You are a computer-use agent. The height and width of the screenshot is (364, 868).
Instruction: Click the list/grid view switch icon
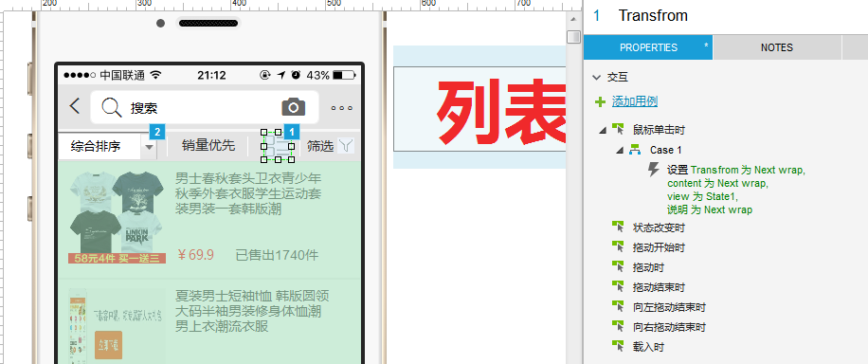click(x=278, y=147)
